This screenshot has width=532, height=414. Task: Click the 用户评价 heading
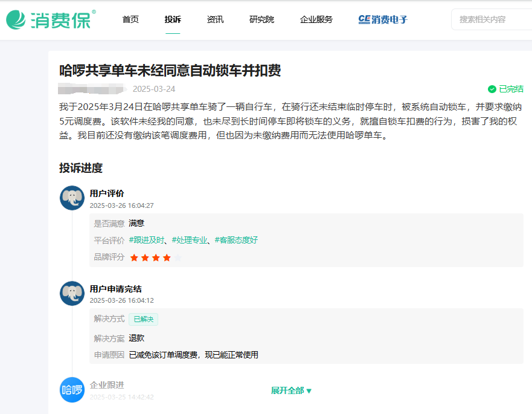pos(106,193)
